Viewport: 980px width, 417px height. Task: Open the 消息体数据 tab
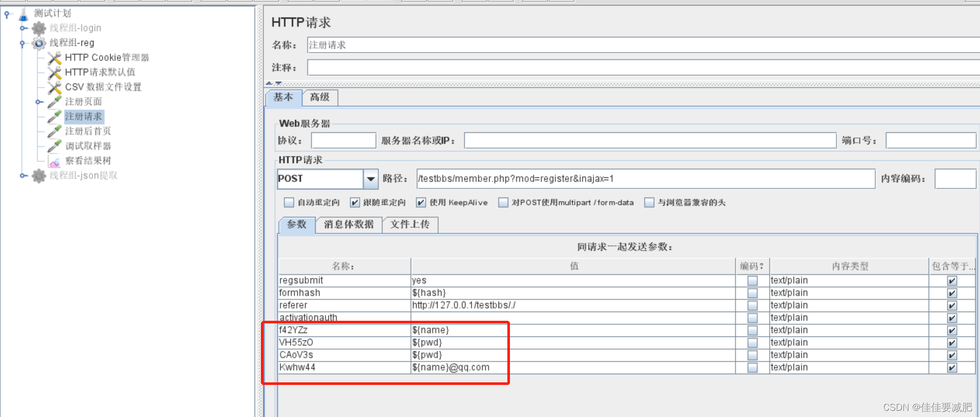coord(349,225)
